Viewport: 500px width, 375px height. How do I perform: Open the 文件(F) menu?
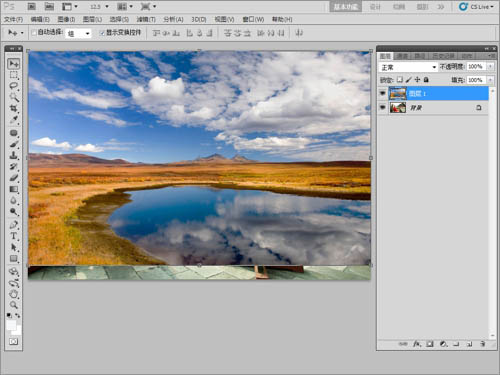point(13,20)
